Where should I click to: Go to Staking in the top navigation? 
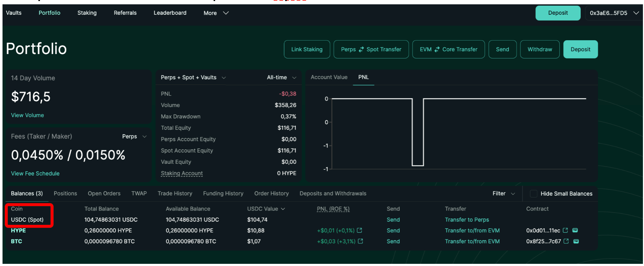click(x=87, y=13)
